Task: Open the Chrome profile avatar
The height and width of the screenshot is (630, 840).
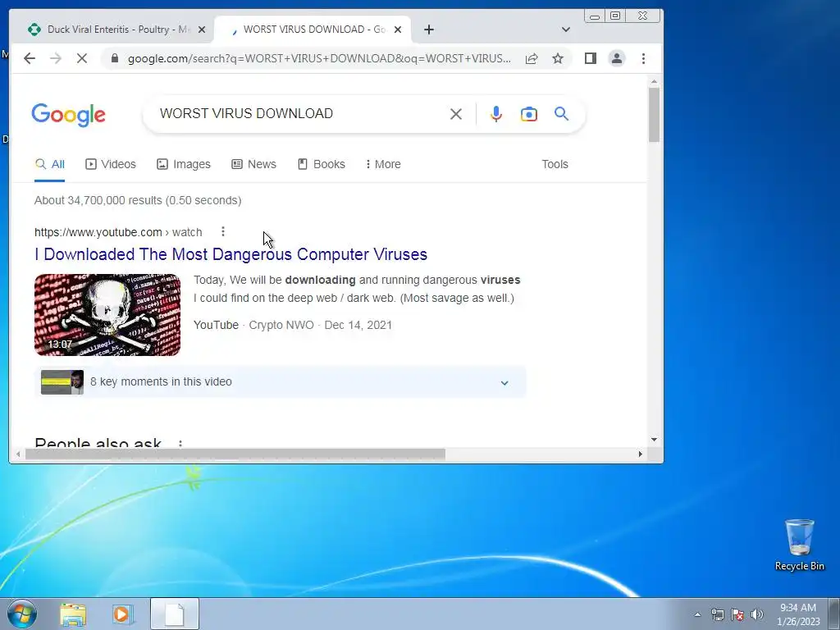Action: click(x=617, y=58)
